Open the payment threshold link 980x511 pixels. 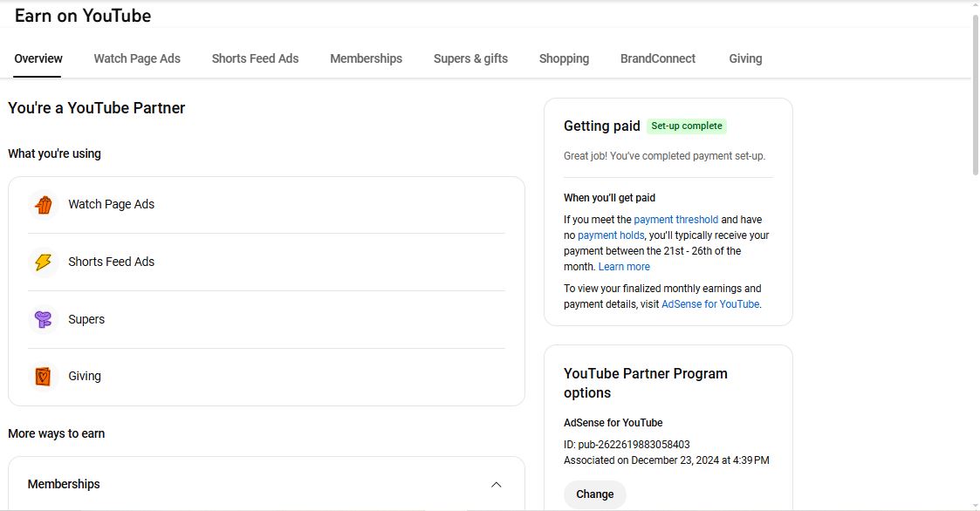pos(675,220)
